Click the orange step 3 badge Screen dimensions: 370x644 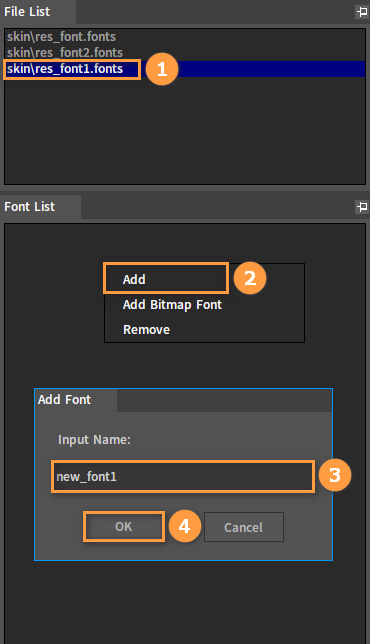335,475
